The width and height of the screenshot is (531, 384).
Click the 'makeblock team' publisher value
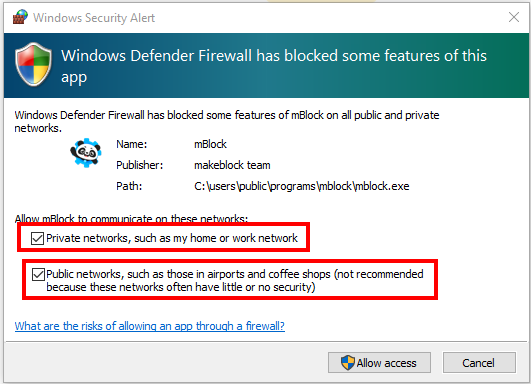(232, 165)
